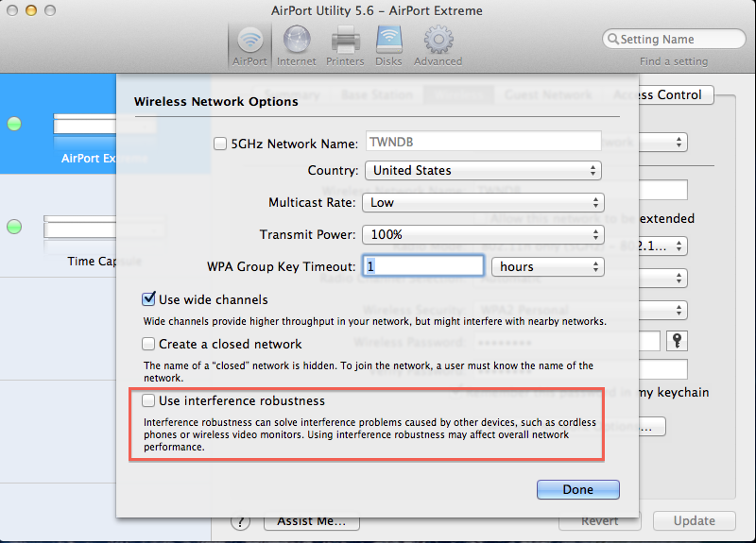Click the magnifier icon in Setting Name search

point(612,39)
